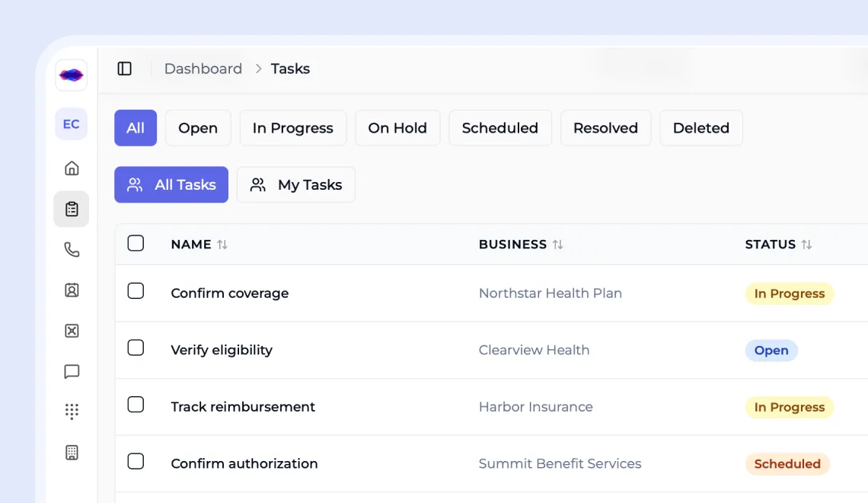Open the EC workspace avatar

point(71,124)
